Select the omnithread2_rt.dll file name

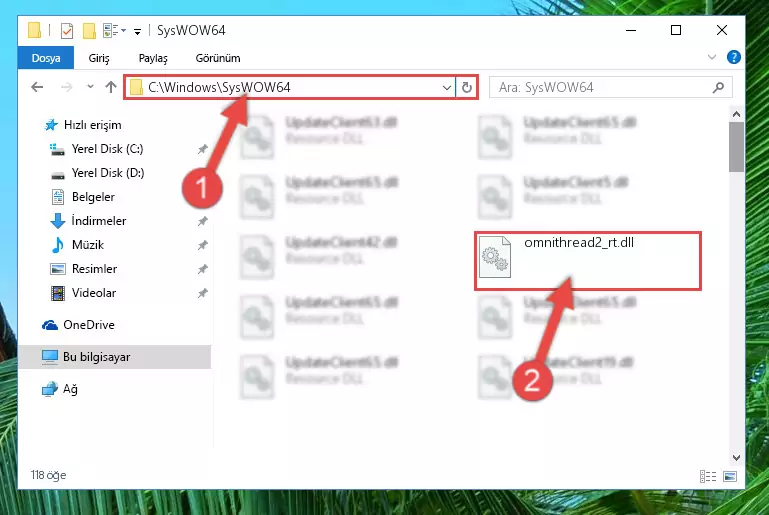579,242
